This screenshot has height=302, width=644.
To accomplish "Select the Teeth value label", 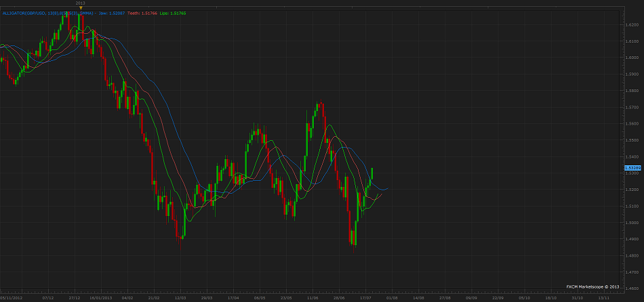I will 142,13.
